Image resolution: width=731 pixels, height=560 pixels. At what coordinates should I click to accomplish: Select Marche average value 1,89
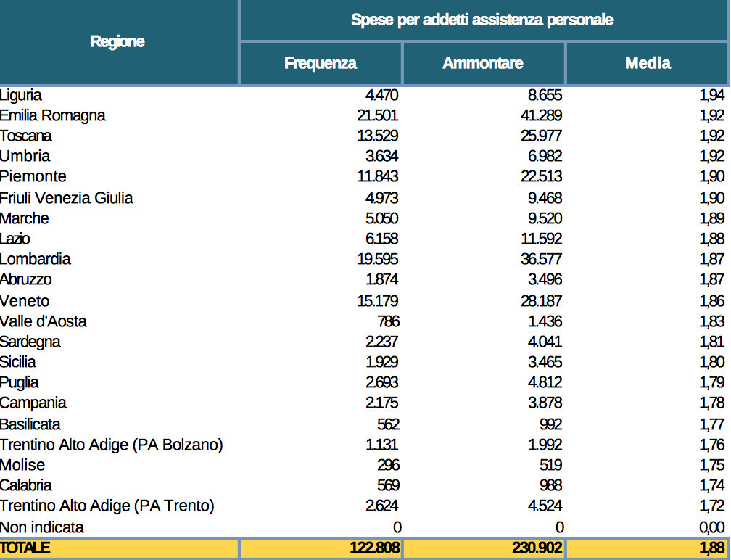point(712,218)
